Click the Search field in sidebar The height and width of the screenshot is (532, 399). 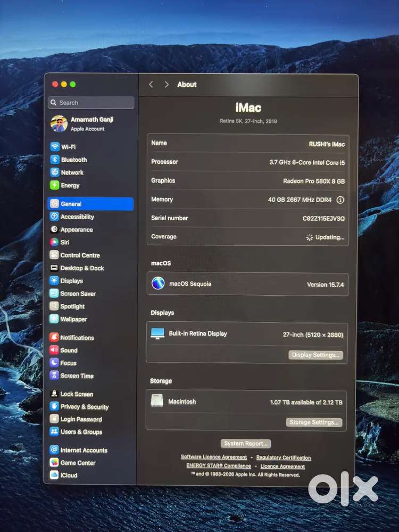click(x=91, y=103)
